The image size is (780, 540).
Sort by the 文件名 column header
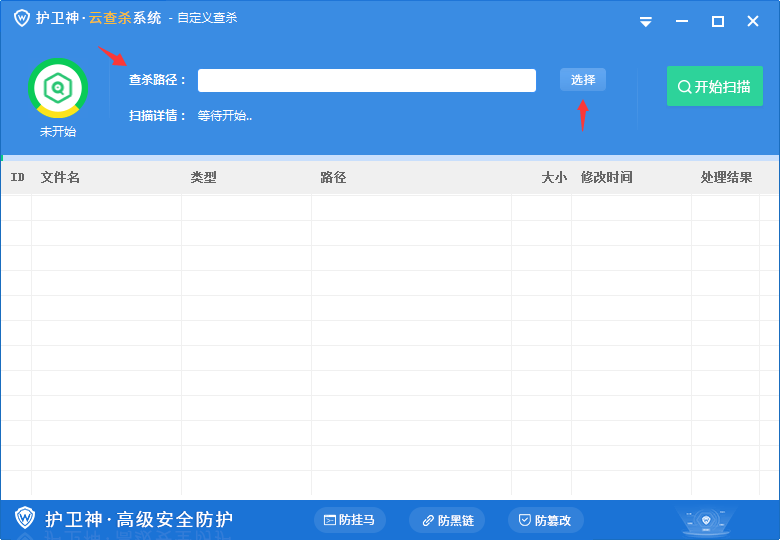point(60,178)
